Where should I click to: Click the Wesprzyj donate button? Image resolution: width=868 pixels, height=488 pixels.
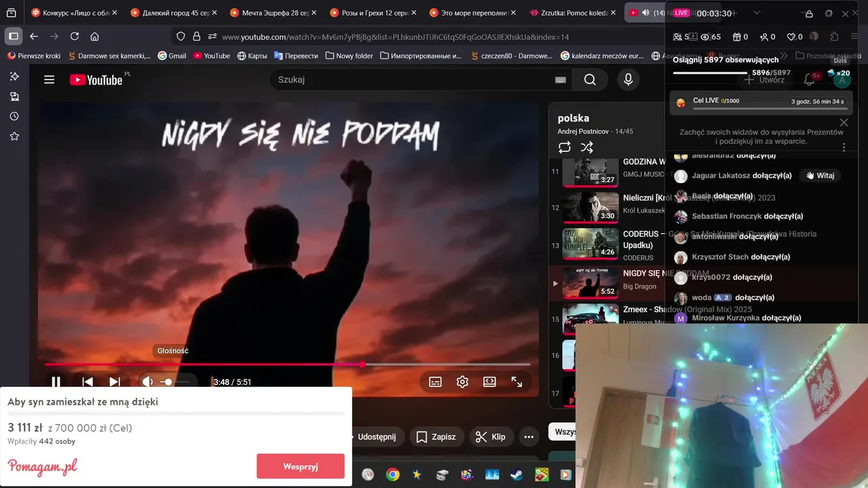(300, 466)
